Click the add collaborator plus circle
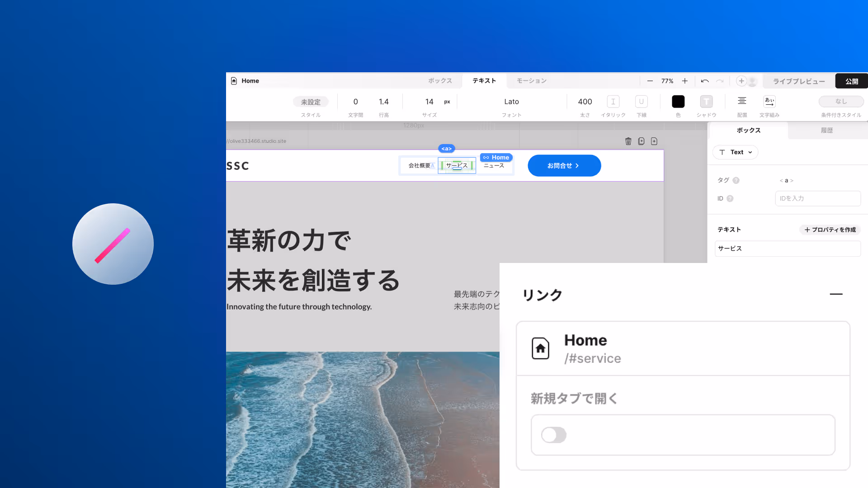Screen dimensions: 868x488 (741, 81)
